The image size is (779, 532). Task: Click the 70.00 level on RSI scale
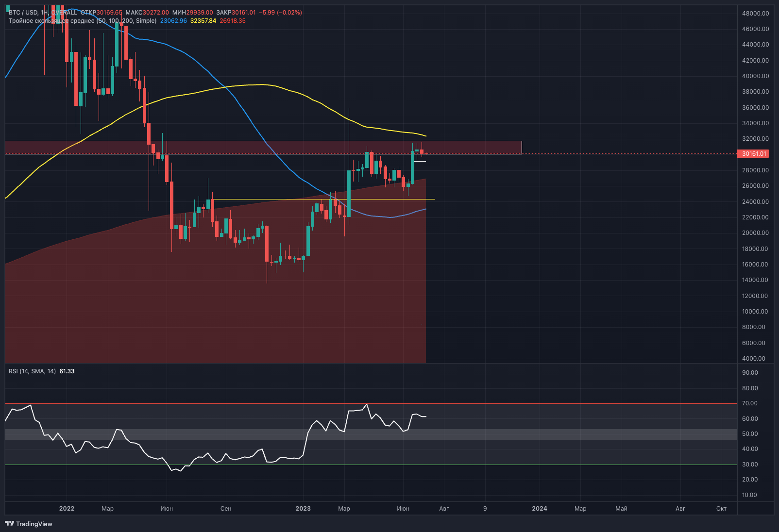point(750,403)
